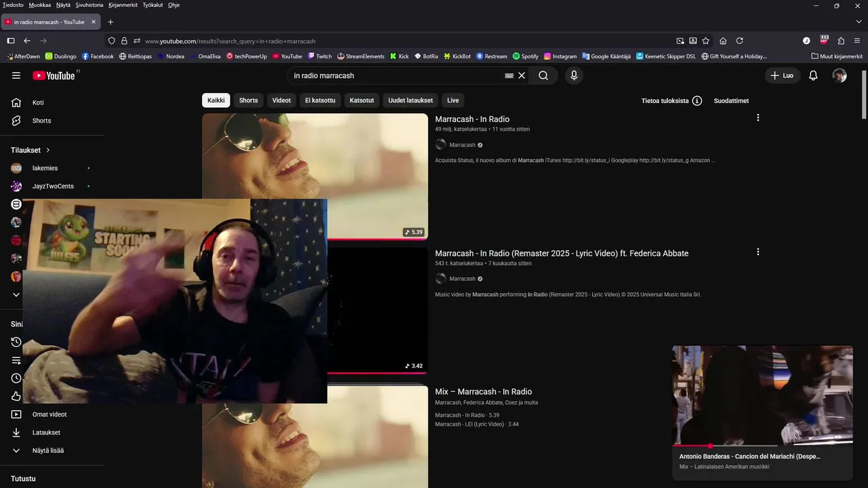Viewport: 868px width, 488px height.
Task: Open the Mix – Marracash - In Radio playlist title
Action: coord(484,392)
